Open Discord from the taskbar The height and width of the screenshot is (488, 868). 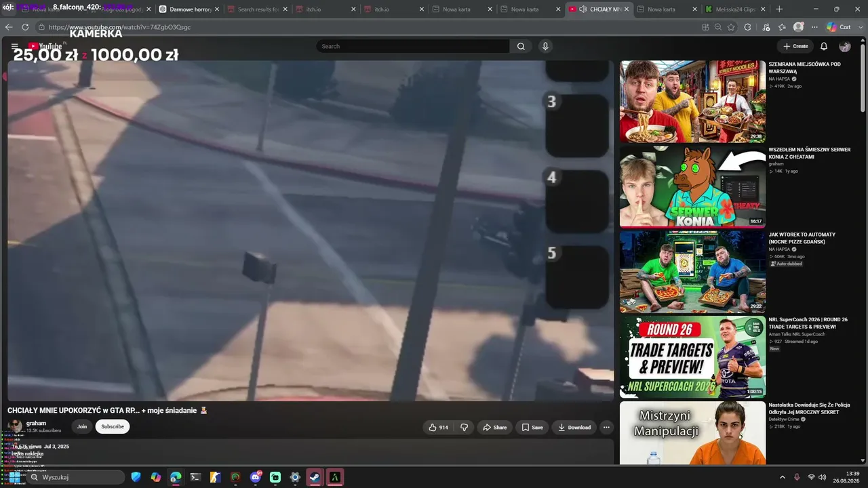coord(256,477)
